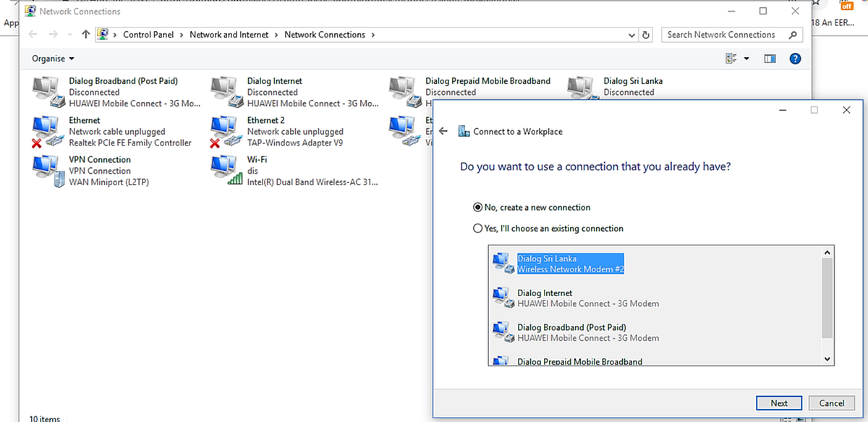Click "TAP-Windows Adapter V9" text

click(x=295, y=143)
